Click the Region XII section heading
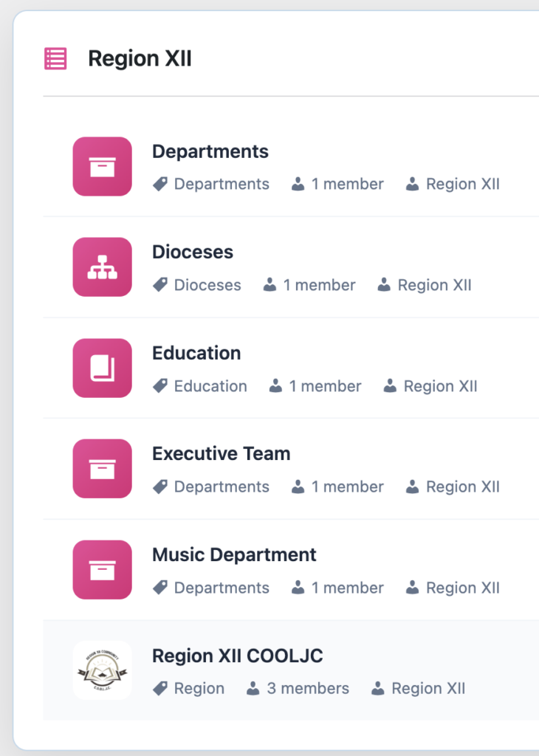The image size is (539, 756). pyautogui.click(x=140, y=58)
